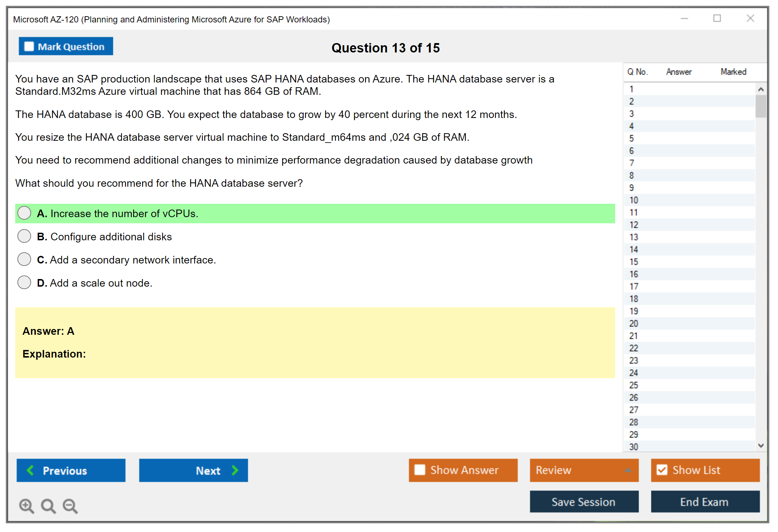The height and width of the screenshot is (532, 778).
Task: Click the reset zoom magnifier icon
Action: click(x=48, y=506)
